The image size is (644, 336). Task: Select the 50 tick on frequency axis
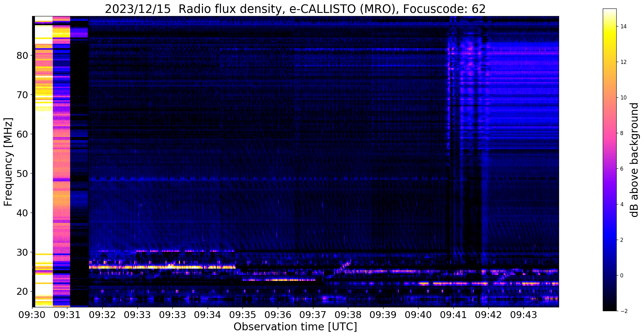pyautogui.click(x=22, y=174)
